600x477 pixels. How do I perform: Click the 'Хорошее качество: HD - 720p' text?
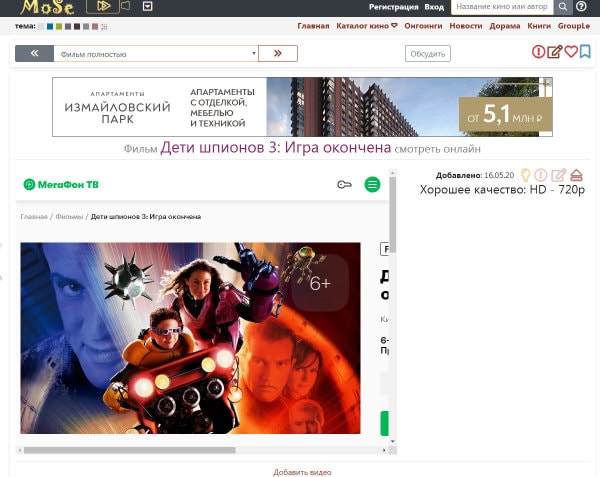click(502, 189)
